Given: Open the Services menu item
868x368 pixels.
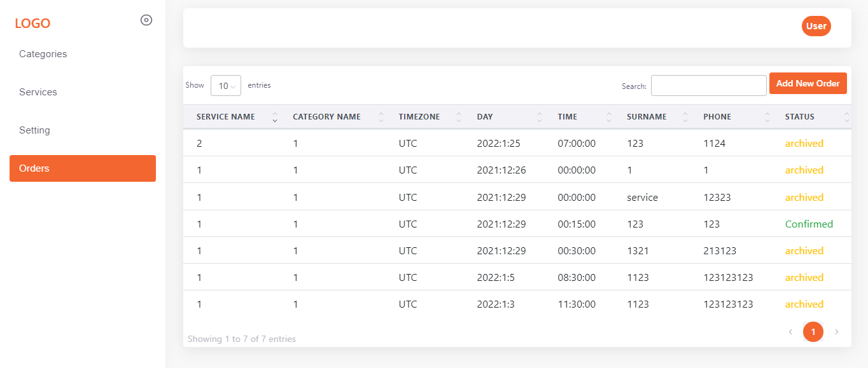Looking at the screenshot, I should (38, 92).
